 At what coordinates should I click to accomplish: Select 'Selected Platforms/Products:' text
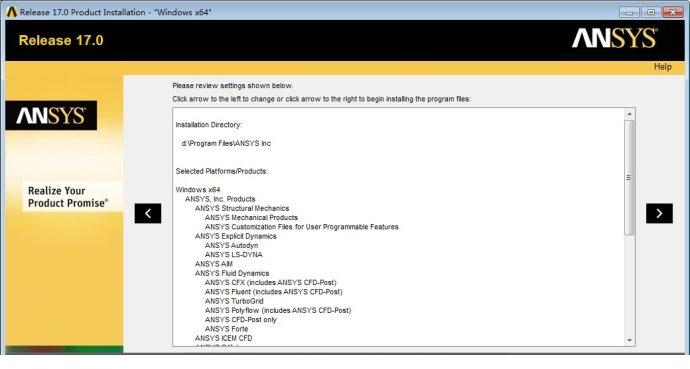coord(221,171)
